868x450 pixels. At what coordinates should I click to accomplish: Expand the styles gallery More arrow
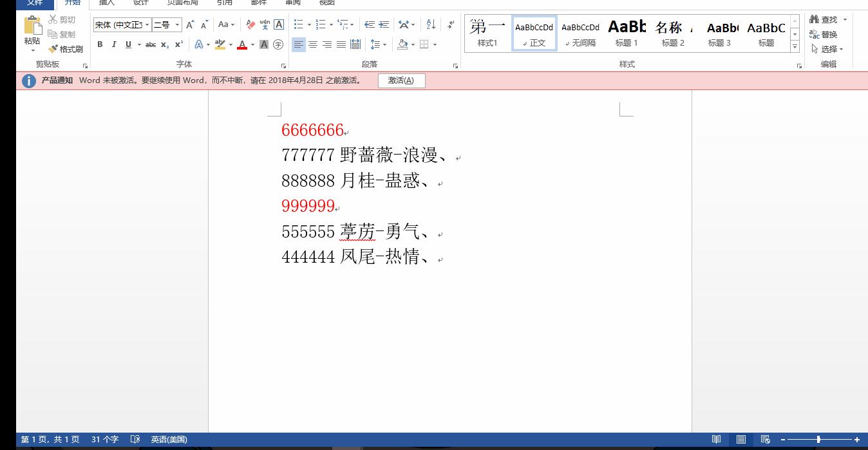(795, 47)
